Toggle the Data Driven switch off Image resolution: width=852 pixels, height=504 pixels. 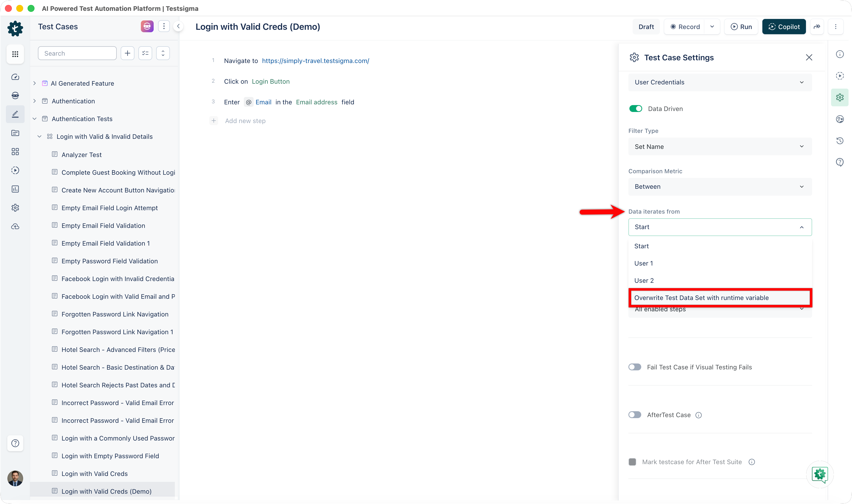[x=636, y=109]
